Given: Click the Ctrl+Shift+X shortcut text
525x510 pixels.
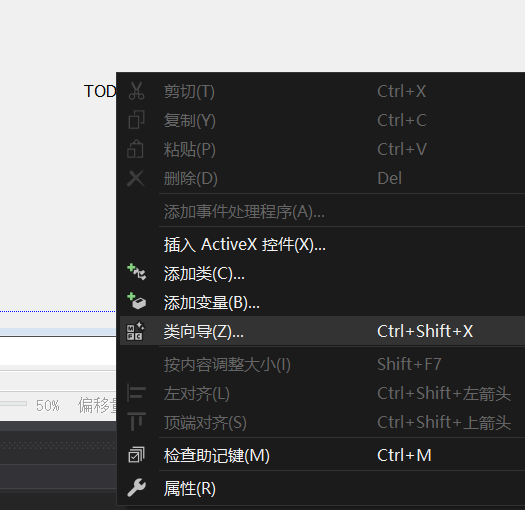Looking at the screenshot, I should pyautogui.click(x=425, y=331).
